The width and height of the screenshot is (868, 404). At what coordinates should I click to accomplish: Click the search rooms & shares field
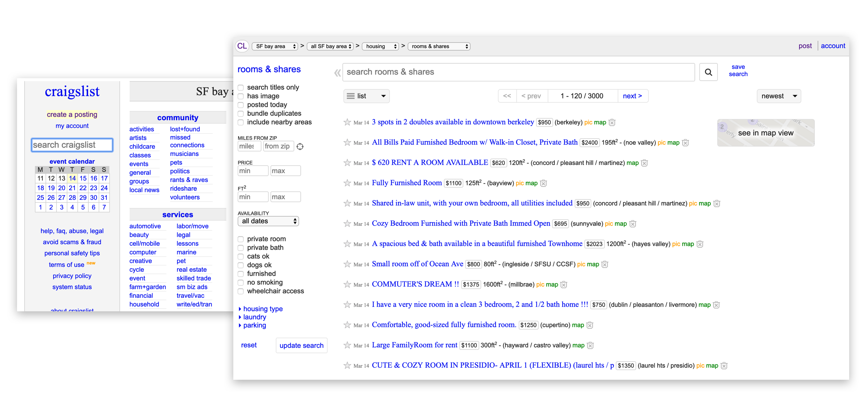(x=518, y=72)
